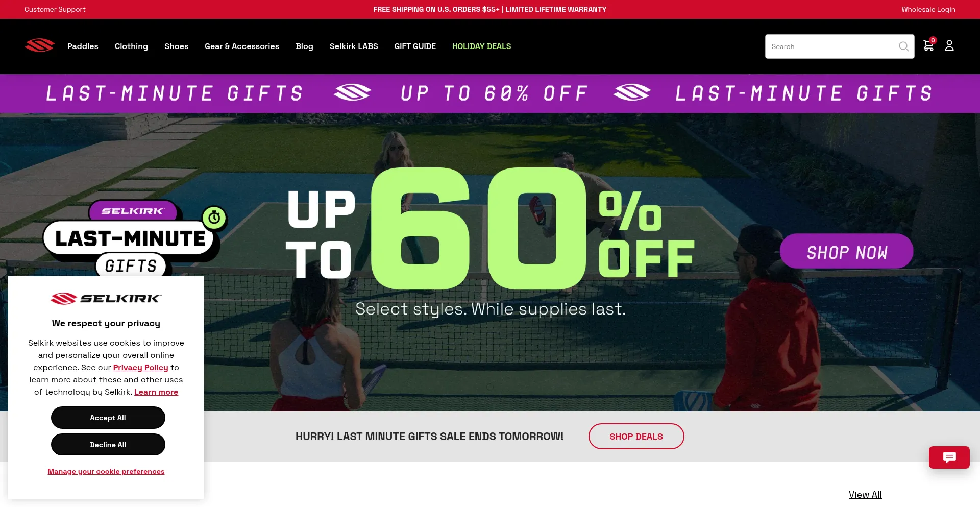980x507 pixels.
Task: Open Gear & Accessories menu
Action: coord(242,46)
